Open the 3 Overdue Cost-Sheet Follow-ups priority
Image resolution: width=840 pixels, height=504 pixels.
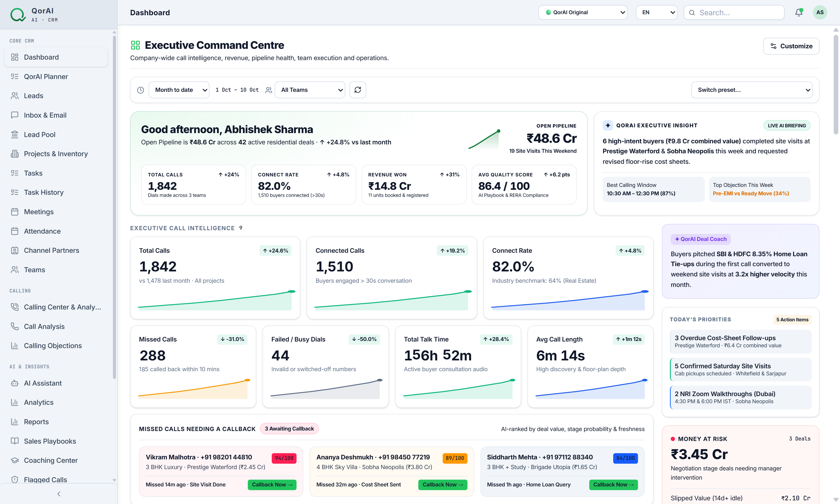pos(741,342)
